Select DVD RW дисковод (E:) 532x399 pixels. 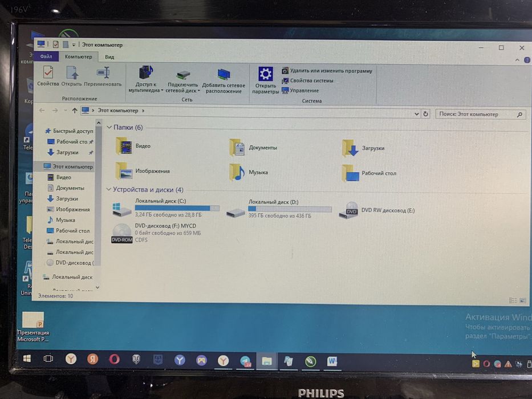click(377, 210)
